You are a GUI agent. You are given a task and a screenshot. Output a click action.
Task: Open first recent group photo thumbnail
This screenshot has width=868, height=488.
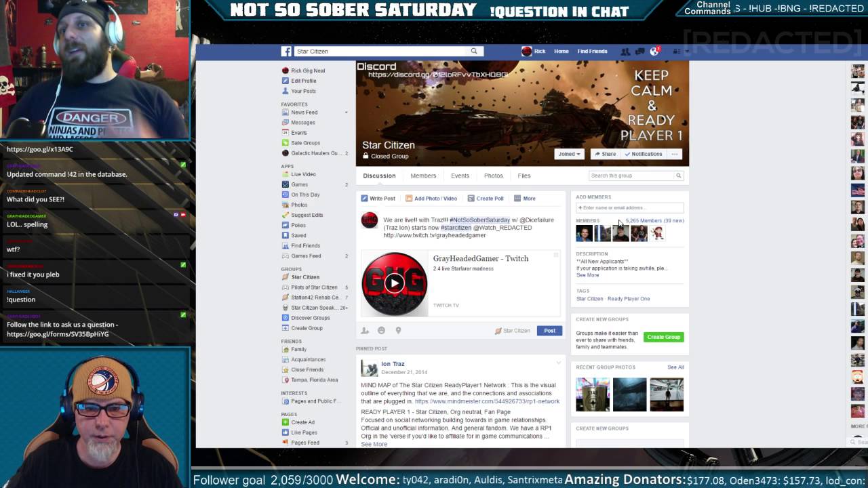pos(593,394)
